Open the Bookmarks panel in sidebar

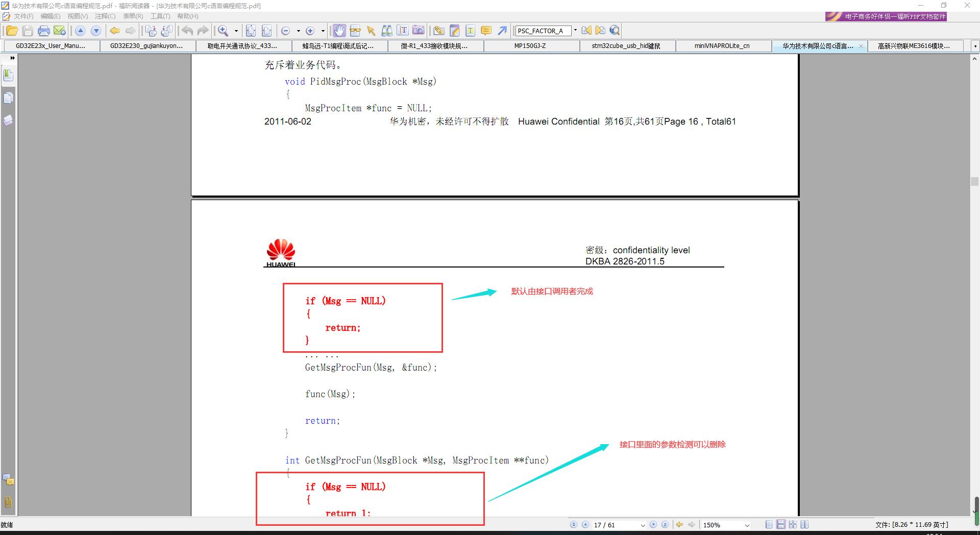pyautogui.click(x=8, y=76)
